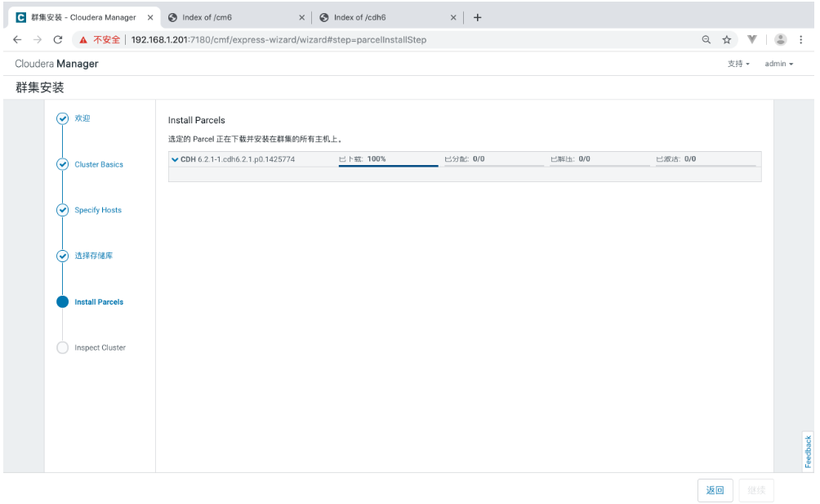Viewport: 820px width, 504px height.
Task: Click the 已分配 0/0 progress bar
Action: coord(494,166)
